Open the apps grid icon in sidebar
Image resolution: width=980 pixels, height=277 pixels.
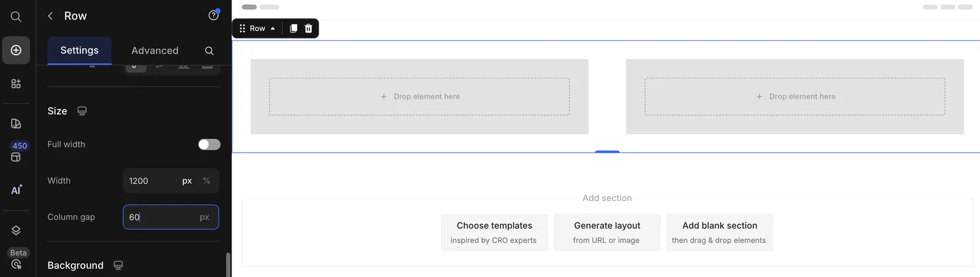(x=16, y=84)
